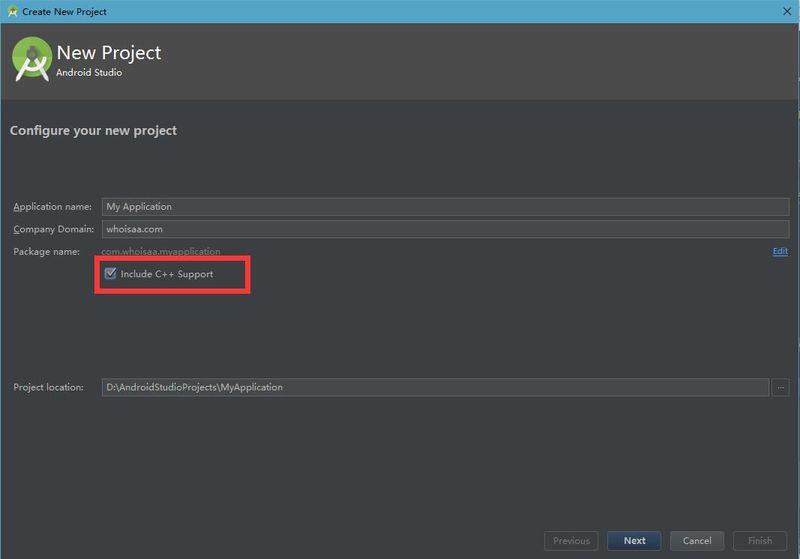Close the Create New Project dialog
This screenshot has height=559, width=800.
coord(786,11)
